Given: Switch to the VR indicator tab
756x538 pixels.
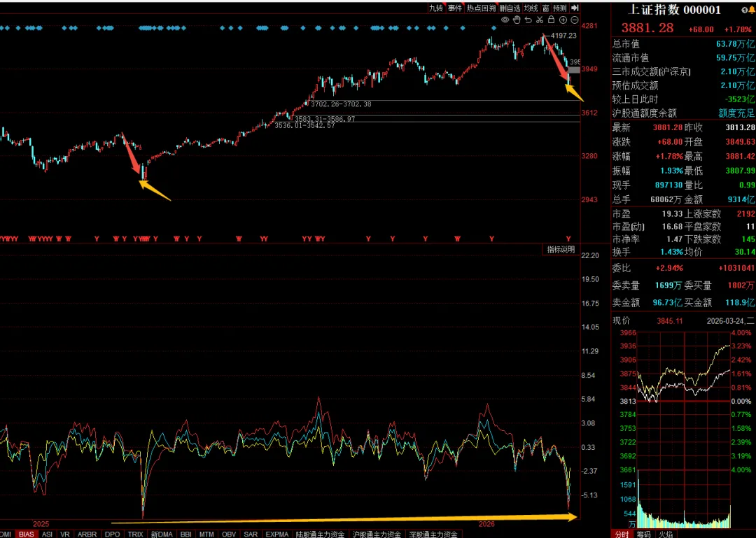Looking at the screenshot, I should [65, 534].
